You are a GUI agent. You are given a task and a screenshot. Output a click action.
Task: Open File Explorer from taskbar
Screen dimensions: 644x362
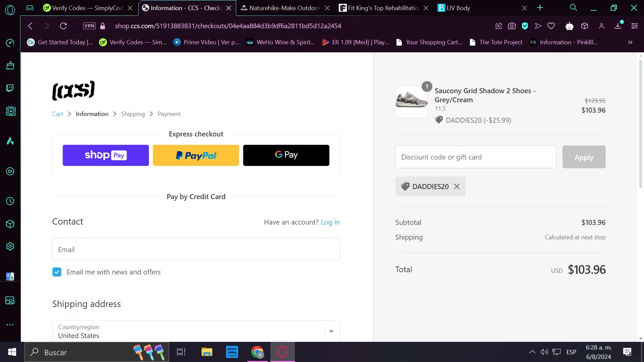pos(207,352)
